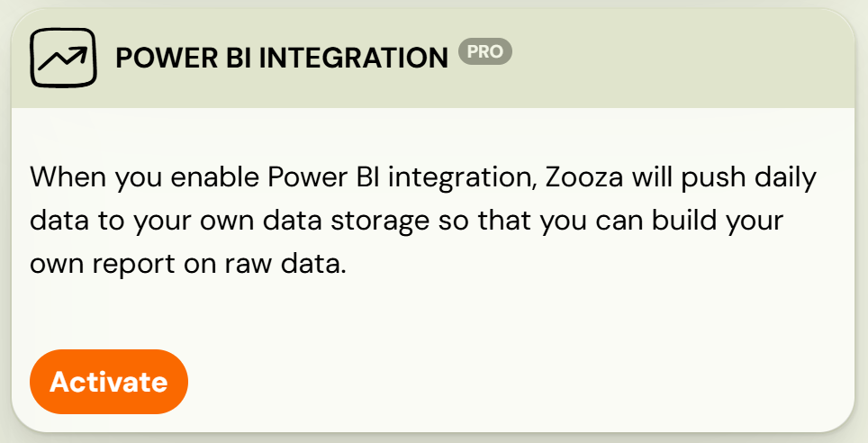Image resolution: width=868 pixels, height=443 pixels.
Task: Click the words 'raw data.' at paragraph end
Action: click(285, 264)
